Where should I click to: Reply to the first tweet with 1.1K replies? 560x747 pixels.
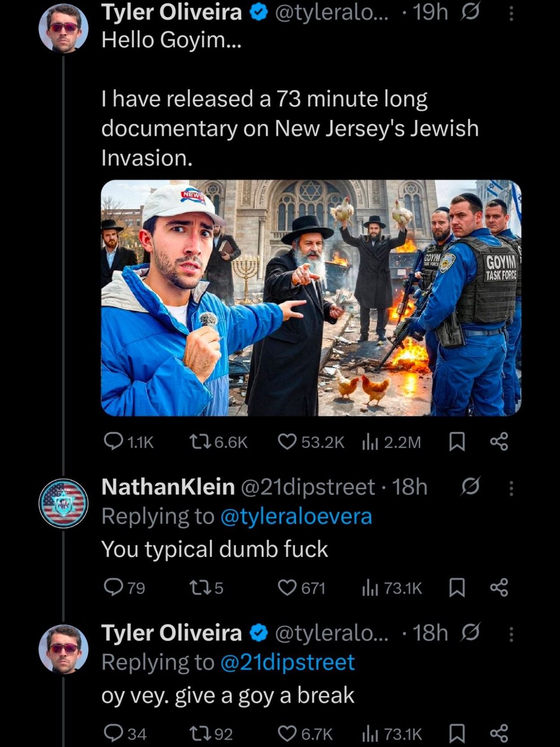114,442
